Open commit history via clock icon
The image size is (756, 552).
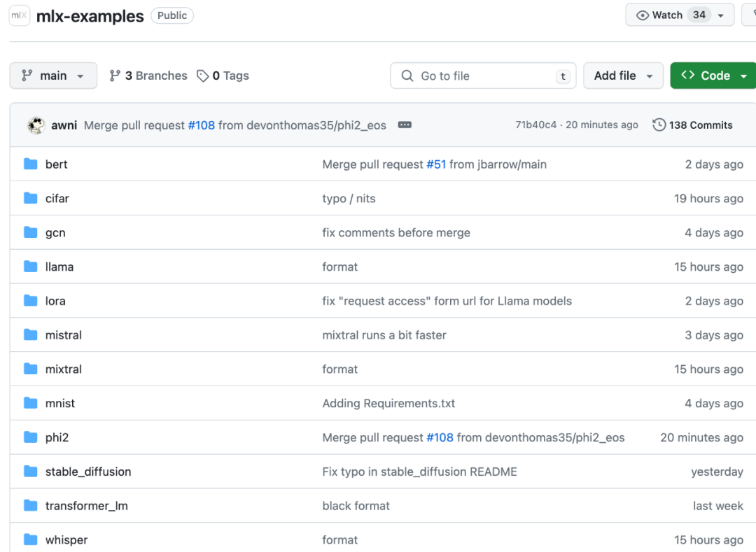pos(659,125)
